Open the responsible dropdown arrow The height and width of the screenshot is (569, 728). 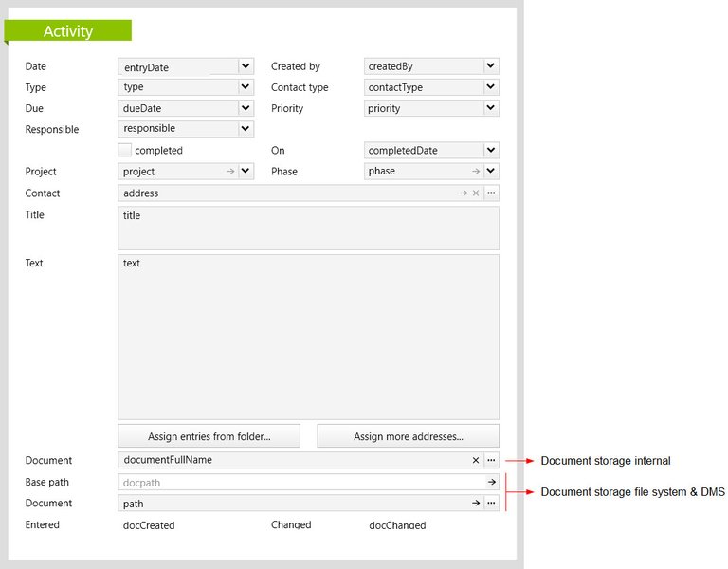coord(246,129)
